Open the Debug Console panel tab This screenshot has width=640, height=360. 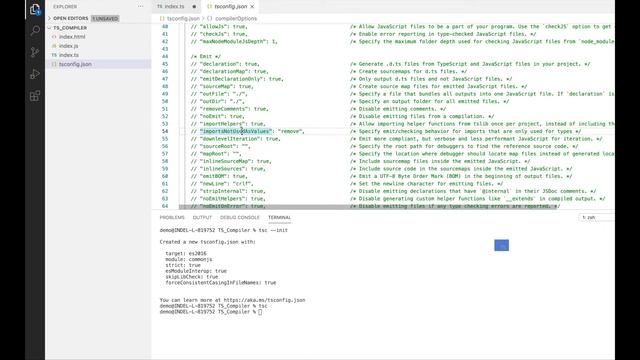240,218
